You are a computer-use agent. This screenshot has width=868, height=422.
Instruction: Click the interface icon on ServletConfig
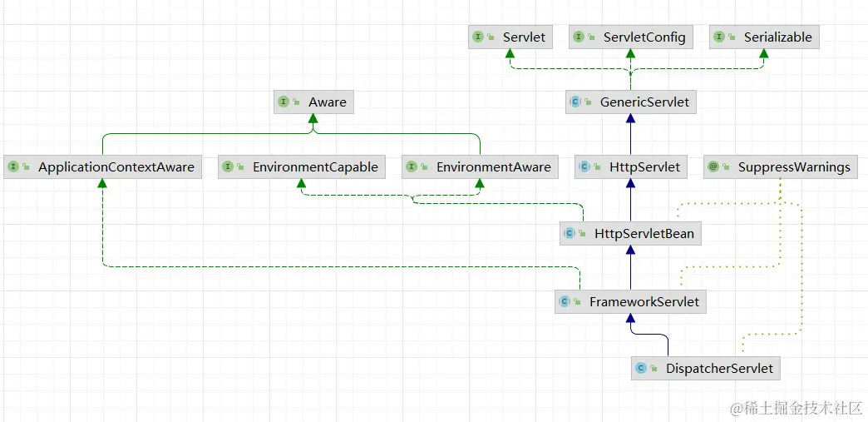point(579,37)
